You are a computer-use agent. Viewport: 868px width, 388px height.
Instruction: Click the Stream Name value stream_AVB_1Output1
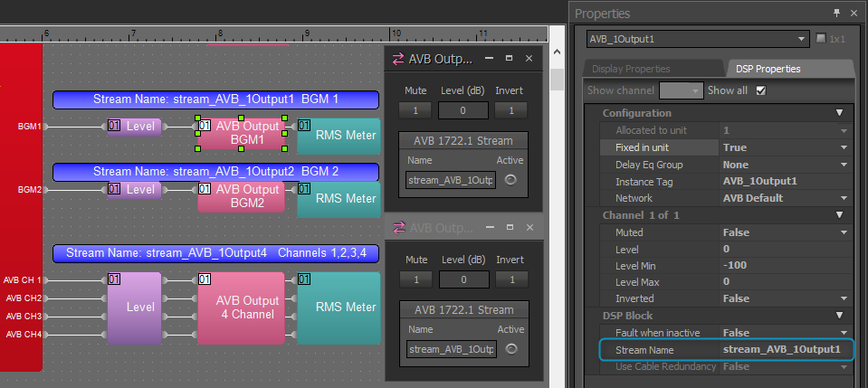(782, 349)
